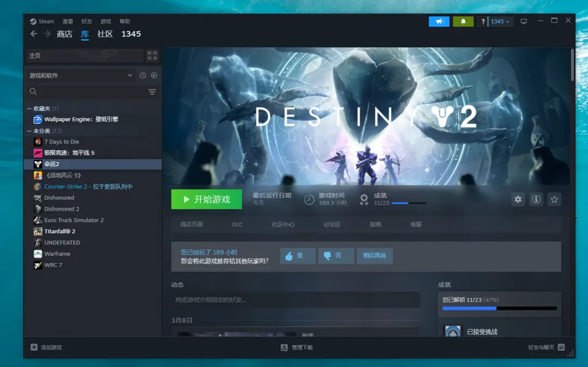Click the 11/23 achievements progress bar
The width and height of the screenshot is (588, 367).
[409, 203]
